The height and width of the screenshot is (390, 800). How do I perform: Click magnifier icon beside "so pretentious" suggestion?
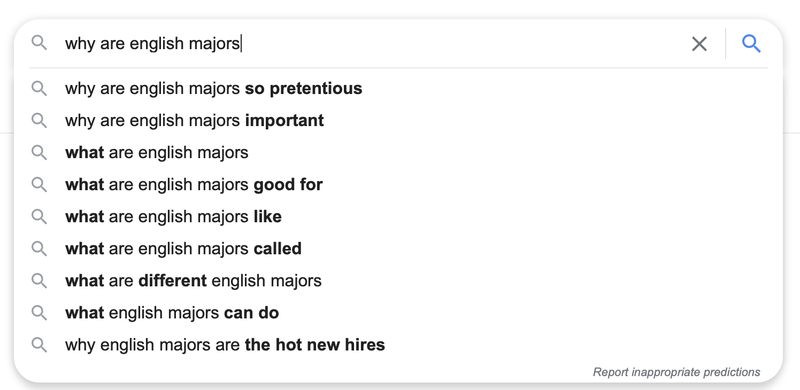tap(39, 88)
